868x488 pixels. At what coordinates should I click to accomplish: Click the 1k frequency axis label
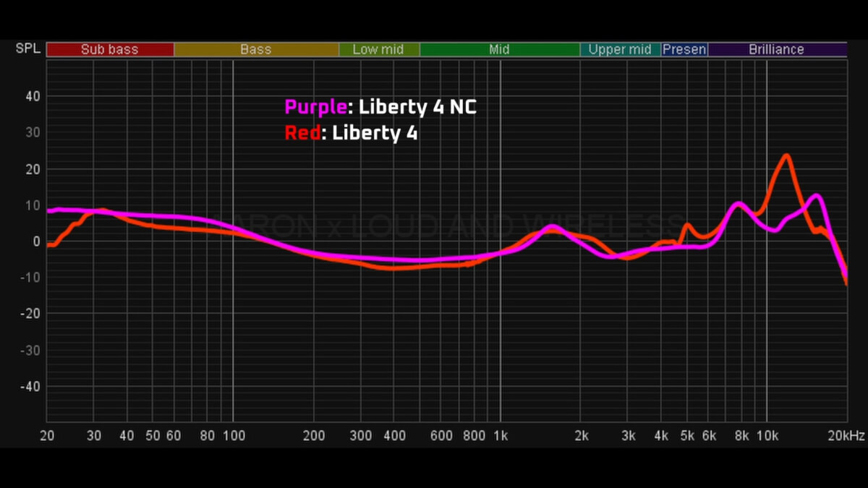tap(501, 436)
